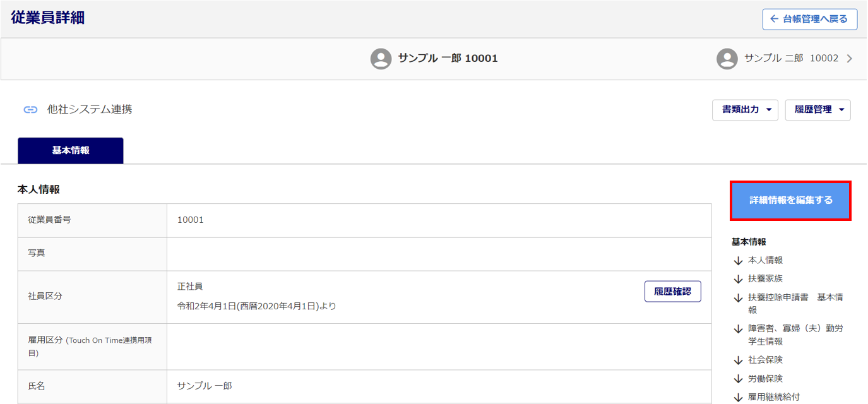The height and width of the screenshot is (404, 868).
Task: Go to next employee via chevron arrow
Action: point(849,59)
